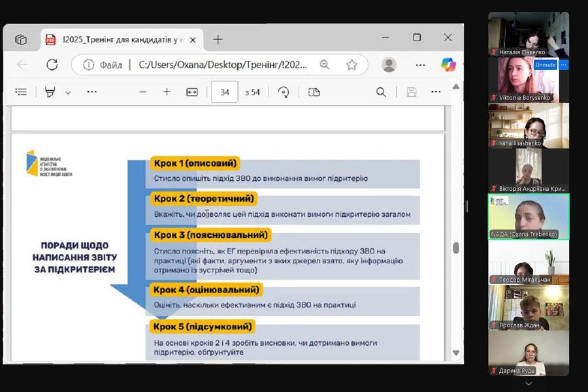Click the page number field showing 34
The image size is (588, 392).
click(225, 92)
